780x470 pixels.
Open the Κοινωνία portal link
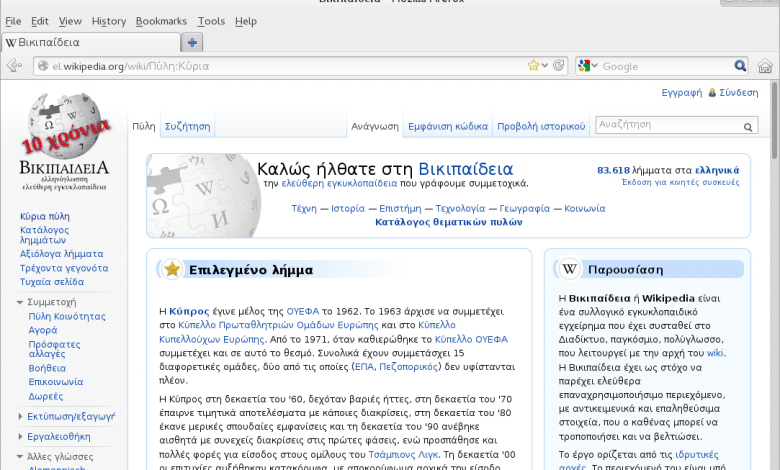(585, 208)
